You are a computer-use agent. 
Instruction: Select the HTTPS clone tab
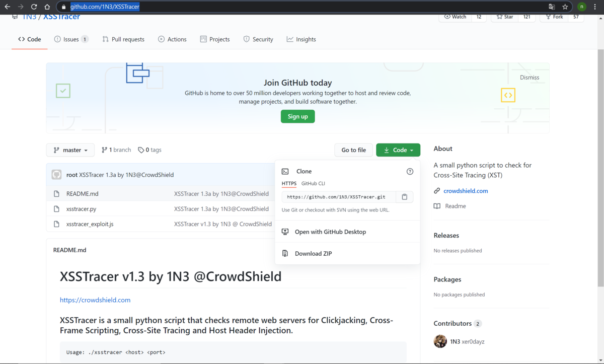pos(289,184)
